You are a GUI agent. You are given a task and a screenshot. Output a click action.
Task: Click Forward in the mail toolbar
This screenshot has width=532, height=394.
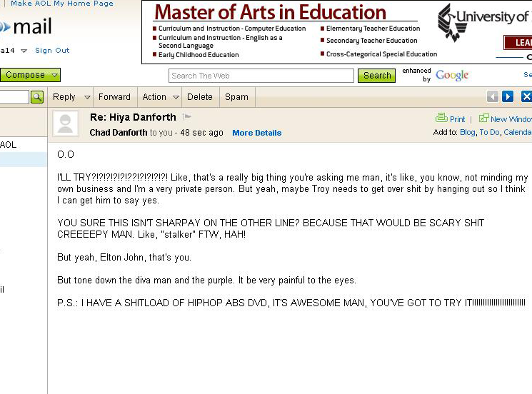tap(114, 97)
